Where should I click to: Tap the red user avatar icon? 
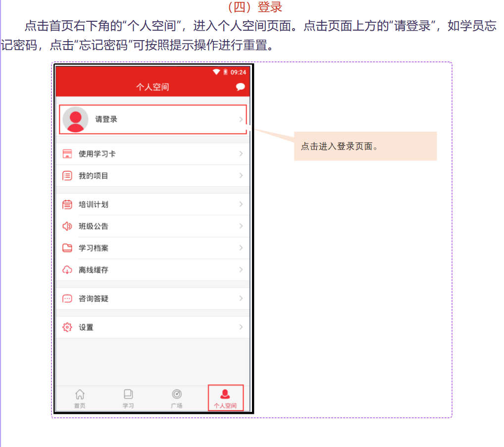coord(75,119)
